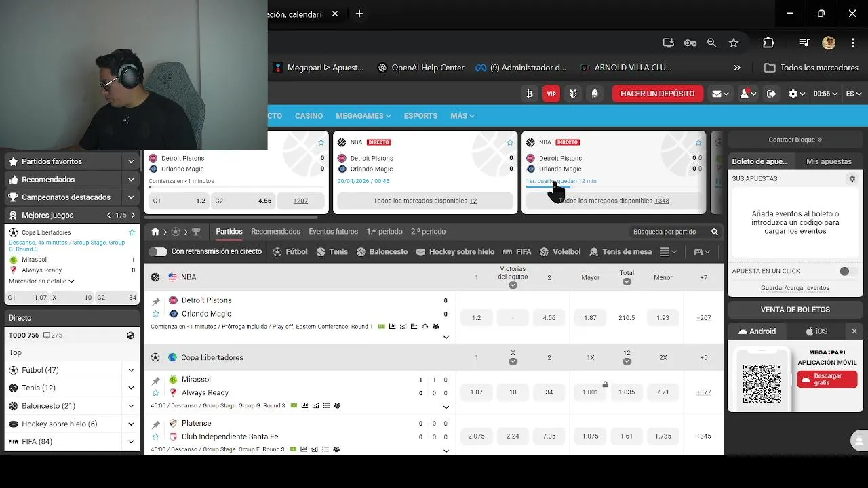
Task: Switch to the Eventos futuros tab
Action: coord(333,232)
